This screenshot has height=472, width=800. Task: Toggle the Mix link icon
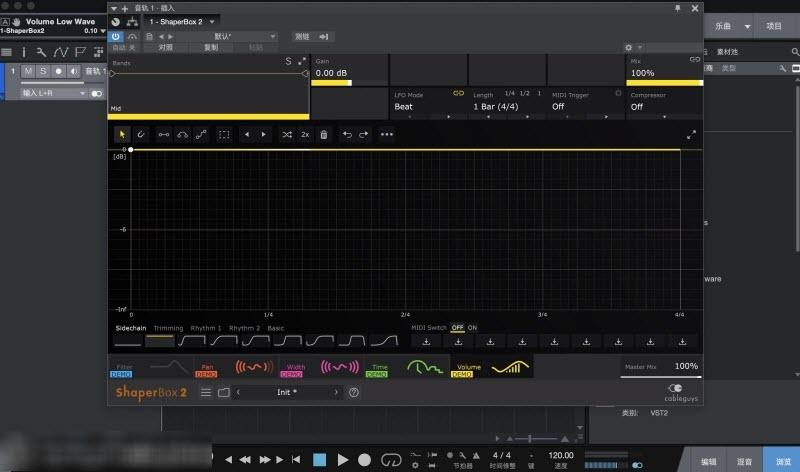coord(694,60)
